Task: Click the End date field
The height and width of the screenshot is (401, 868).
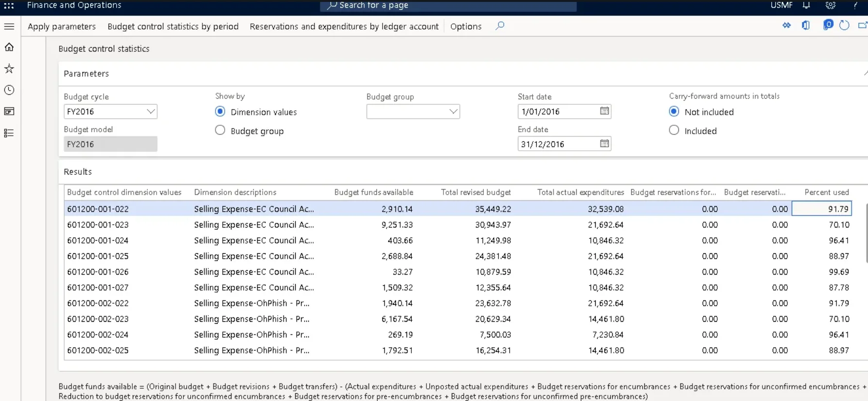Action: tap(564, 144)
